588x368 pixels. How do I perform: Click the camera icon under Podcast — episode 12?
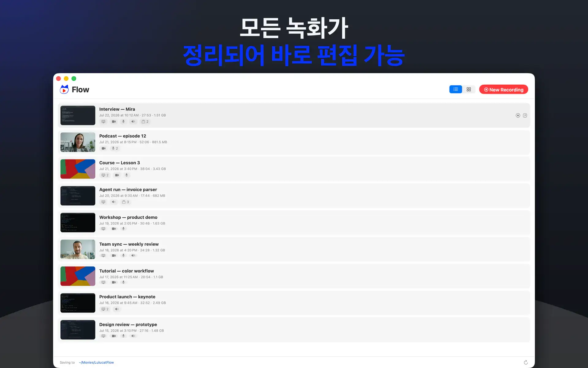coord(104,148)
